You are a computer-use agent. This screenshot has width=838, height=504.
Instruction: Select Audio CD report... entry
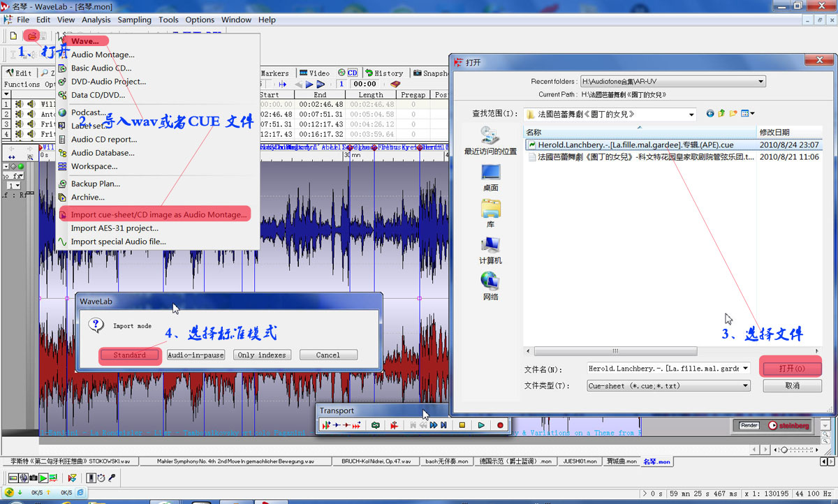pos(104,140)
